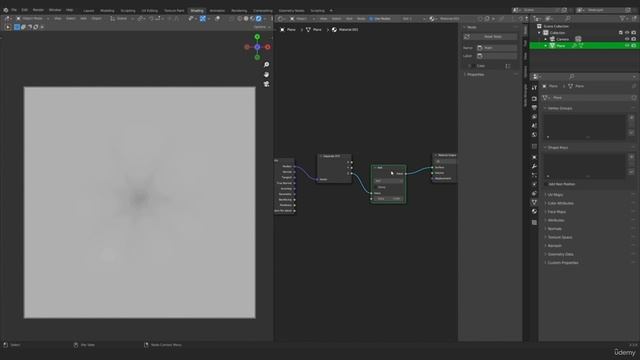The height and width of the screenshot is (360, 640).
Task: Click the red X axis gizmo dot
Action: click(x=268, y=47)
